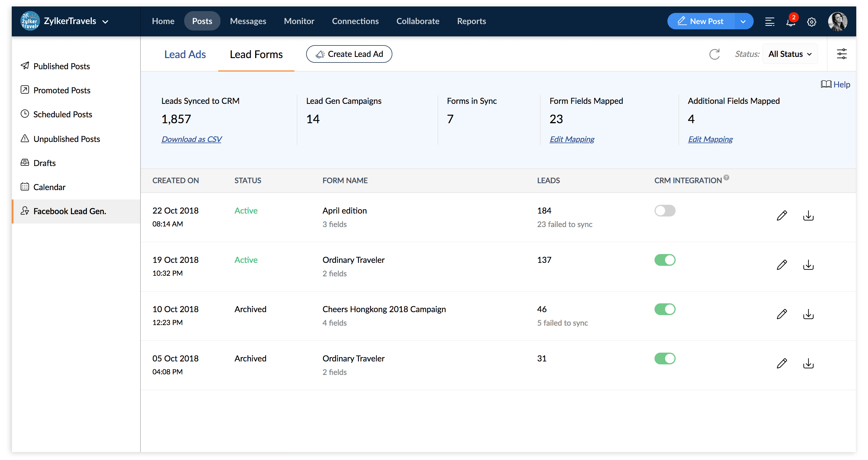Click CRM Integration help question mark
The width and height of the screenshot is (868, 460).
click(x=726, y=177)
